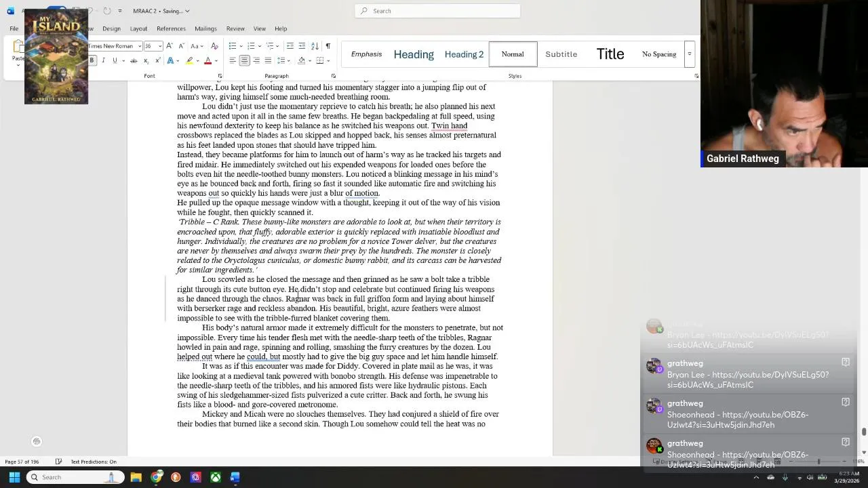Open font name dropdown Times New Roman
868x488 pixels.
pyautogui.click(x=140, y=46)
